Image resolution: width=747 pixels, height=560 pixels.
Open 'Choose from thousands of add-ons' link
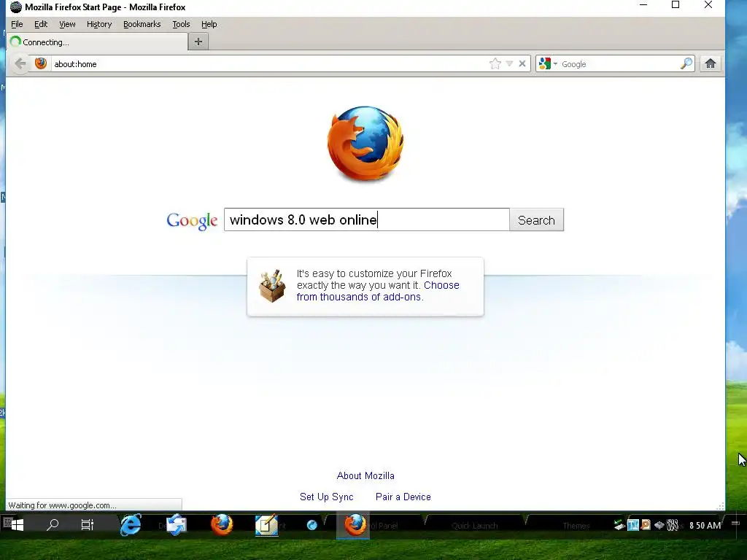(x=378, y=291)
